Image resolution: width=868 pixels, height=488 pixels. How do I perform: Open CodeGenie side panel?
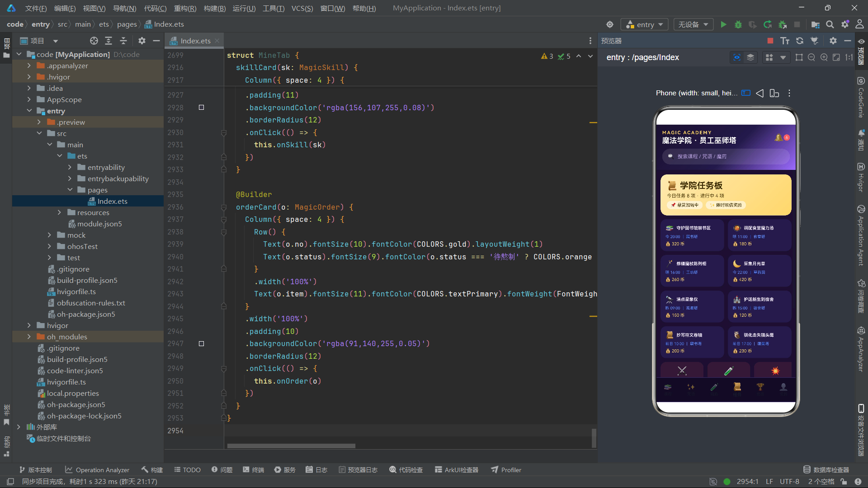(861, 97)
